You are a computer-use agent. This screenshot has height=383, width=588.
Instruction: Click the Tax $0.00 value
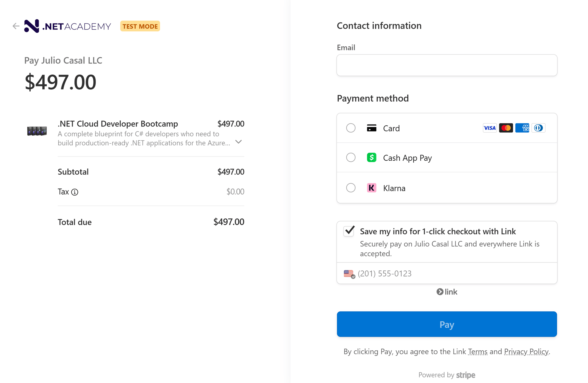pos(235,192)
